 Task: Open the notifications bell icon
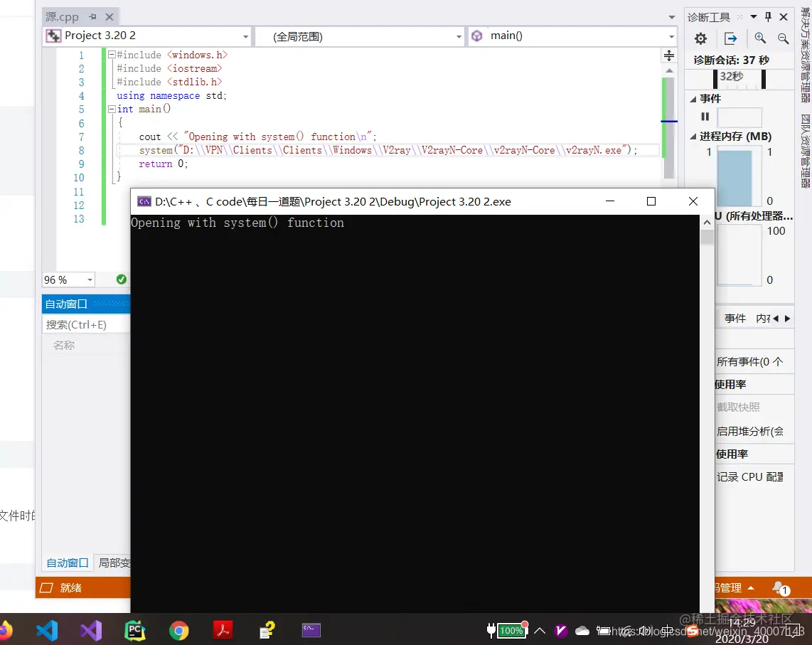(781, 588)
